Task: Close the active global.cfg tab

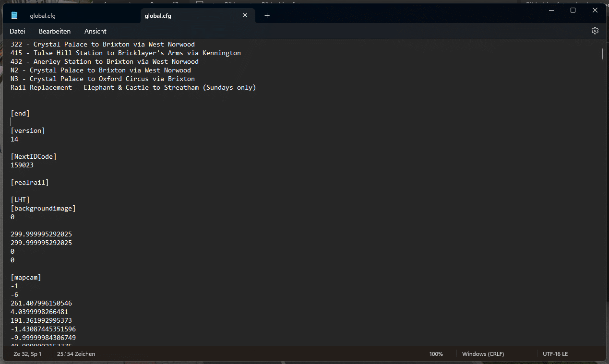Action: point(245,16)
